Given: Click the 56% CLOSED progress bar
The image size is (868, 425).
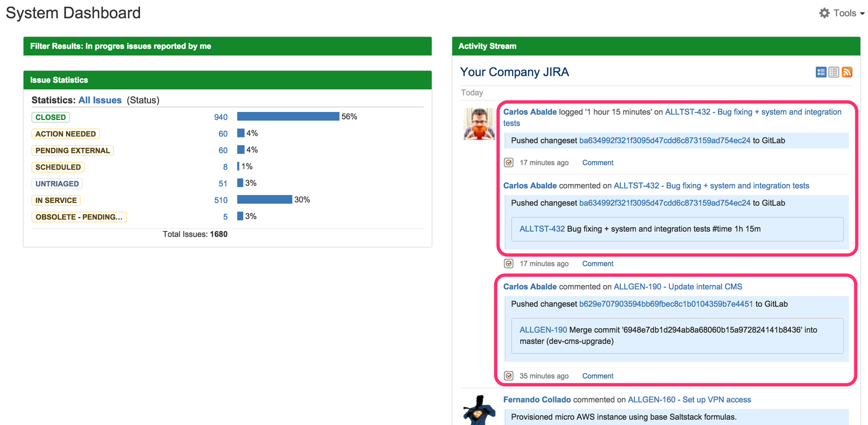Looking at the screenshot, I should coord(288,117).
